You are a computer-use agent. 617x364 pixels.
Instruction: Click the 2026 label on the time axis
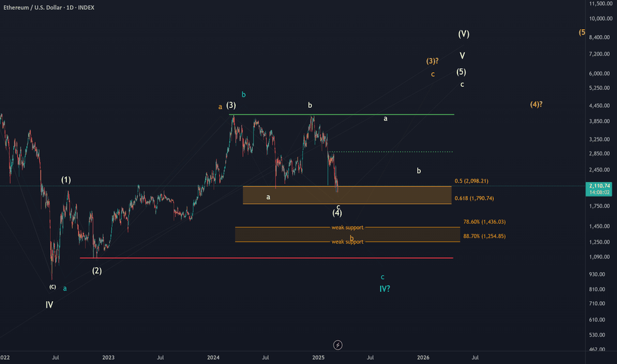[x=423, y=357]
